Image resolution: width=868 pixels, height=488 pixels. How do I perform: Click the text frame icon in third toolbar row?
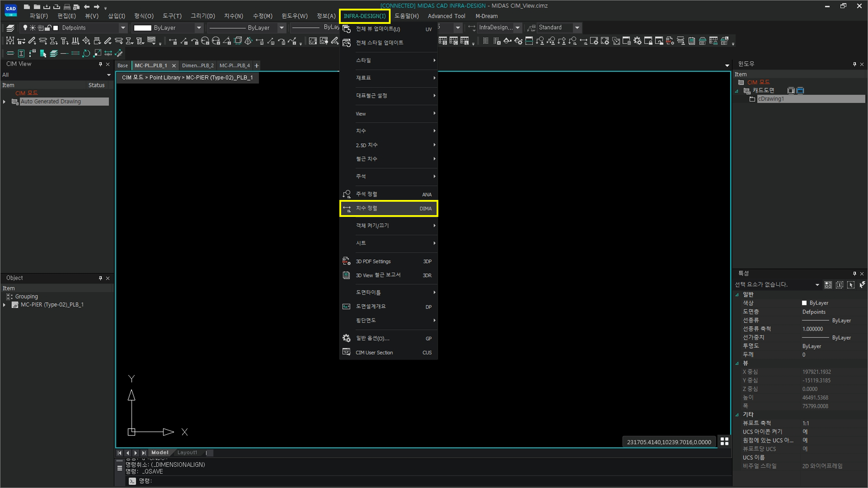click(x=21, y=53)
